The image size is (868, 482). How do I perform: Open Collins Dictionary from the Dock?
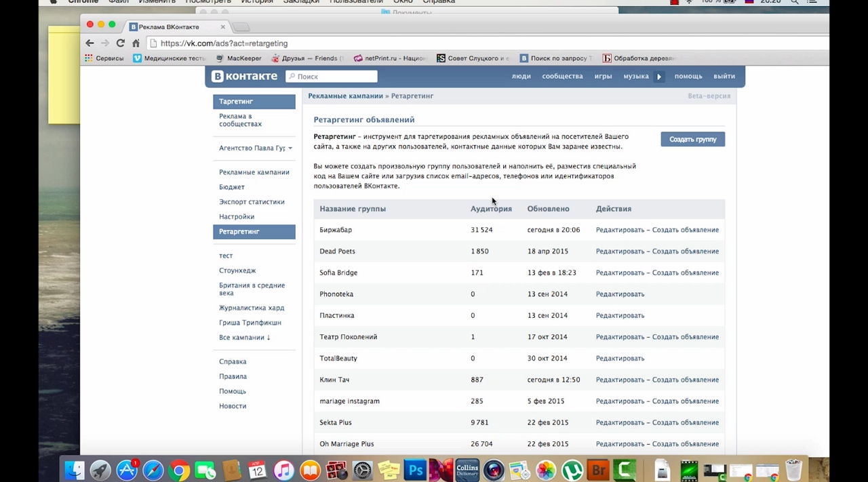click(467, 470)
